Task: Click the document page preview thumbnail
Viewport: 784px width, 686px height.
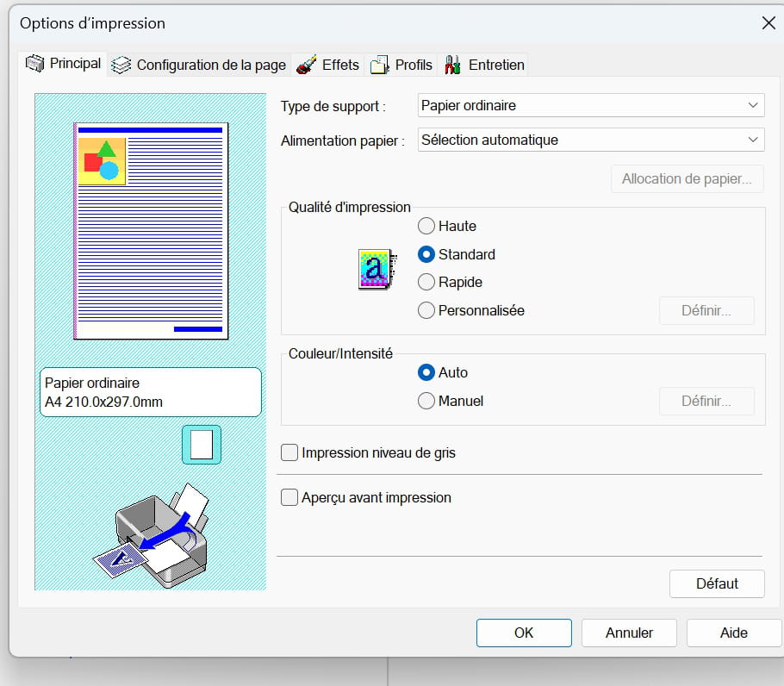Action: click(x=151, y=231)
